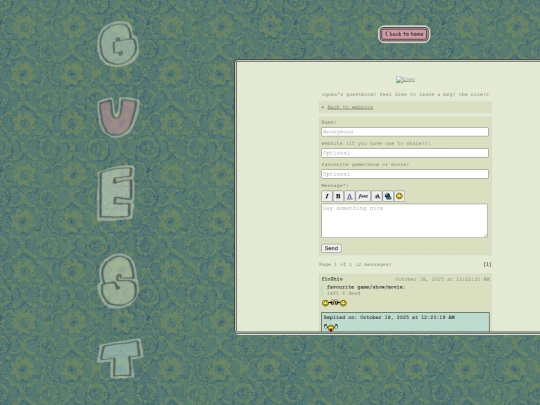The image size is (540, 405).
Task: Click the favourite game/show or movie field
Action: [405, 174]
